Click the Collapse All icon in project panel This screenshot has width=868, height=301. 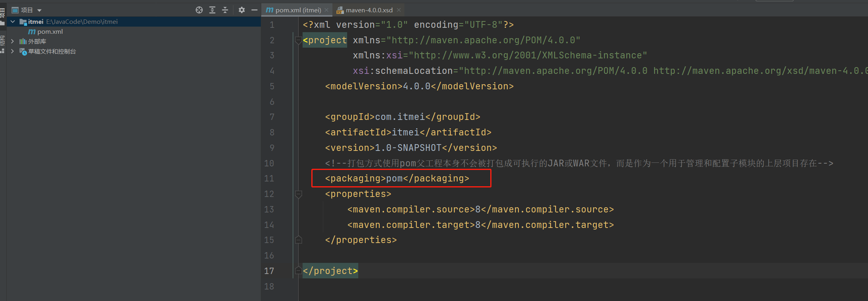225,10
